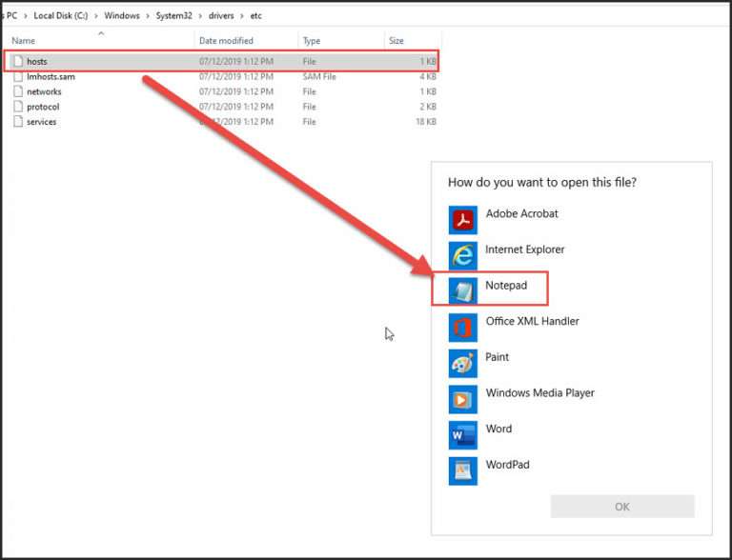Screen dimensions: 732x560
Task: Pick the Word app icon
Action: (x=462, y=434)
